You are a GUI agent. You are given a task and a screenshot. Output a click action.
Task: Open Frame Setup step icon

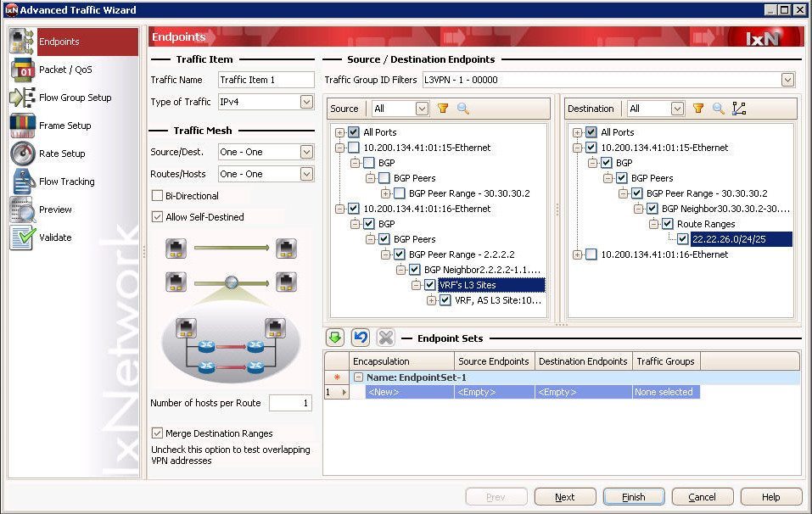point(22,126)
